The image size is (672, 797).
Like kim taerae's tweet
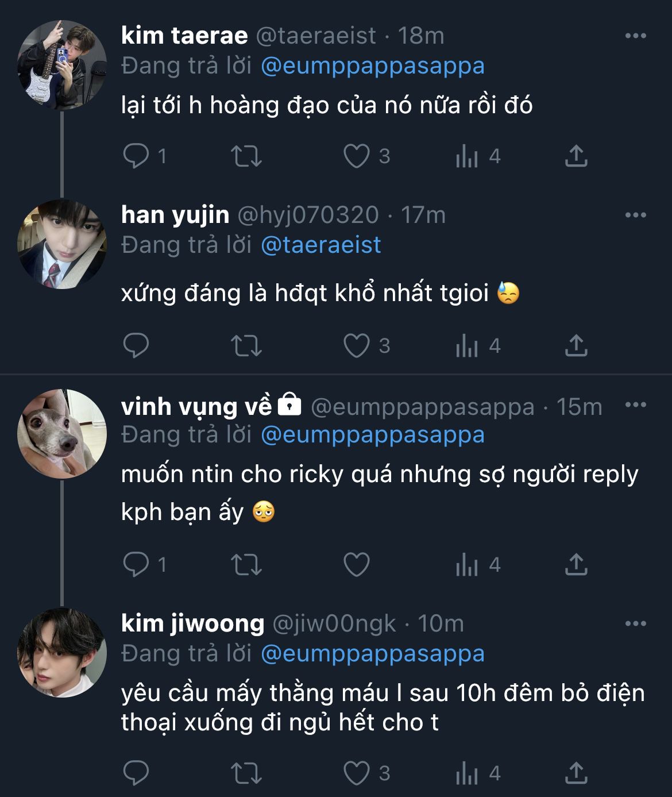point(356,156)
